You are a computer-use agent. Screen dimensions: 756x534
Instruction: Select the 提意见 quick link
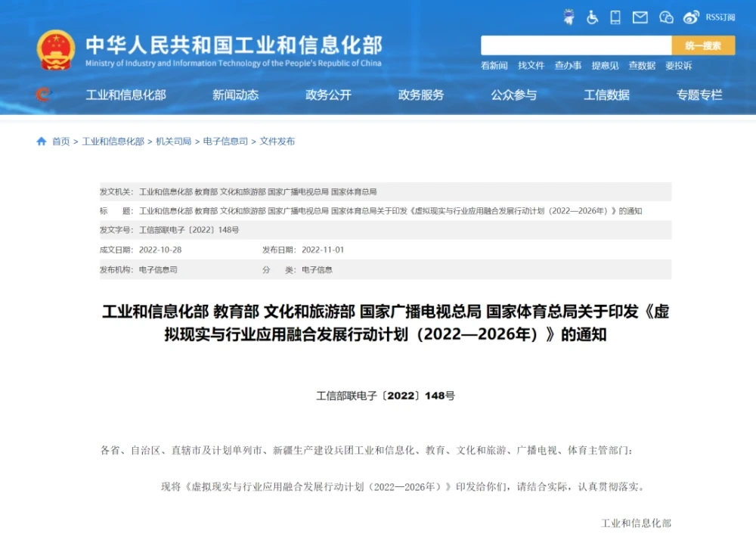click(x=605, y=66)
